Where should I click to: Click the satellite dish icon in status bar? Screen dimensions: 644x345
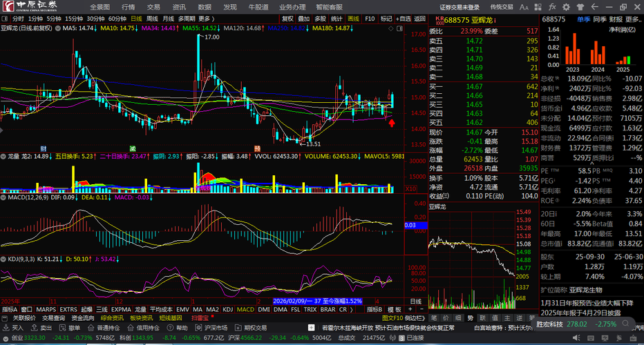619,338
